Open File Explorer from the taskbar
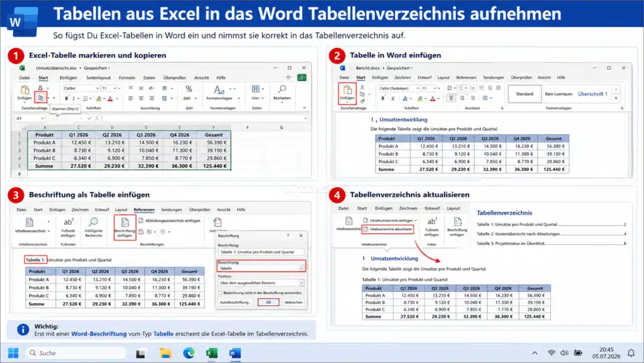This screenshot has height=363, width=644. [x=165, y=353]
